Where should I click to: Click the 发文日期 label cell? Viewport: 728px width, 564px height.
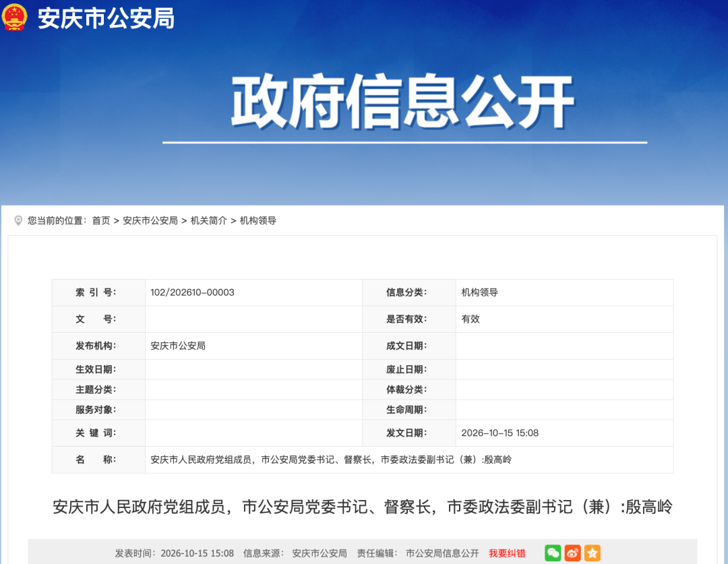[x=409, y=433]
